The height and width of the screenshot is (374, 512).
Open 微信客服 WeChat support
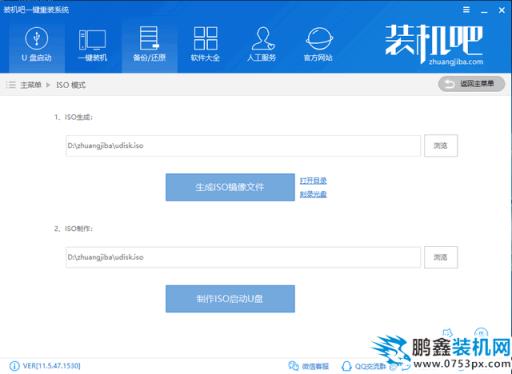coord(309,366)
